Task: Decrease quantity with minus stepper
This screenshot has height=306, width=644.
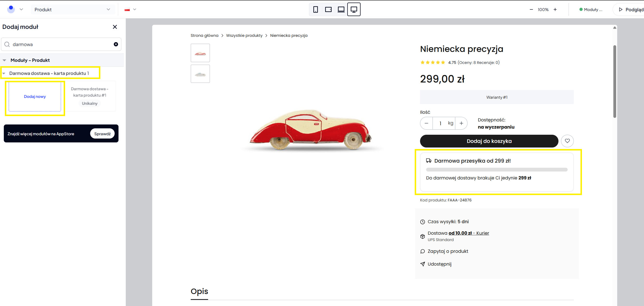Action: [x=426, y=123]
